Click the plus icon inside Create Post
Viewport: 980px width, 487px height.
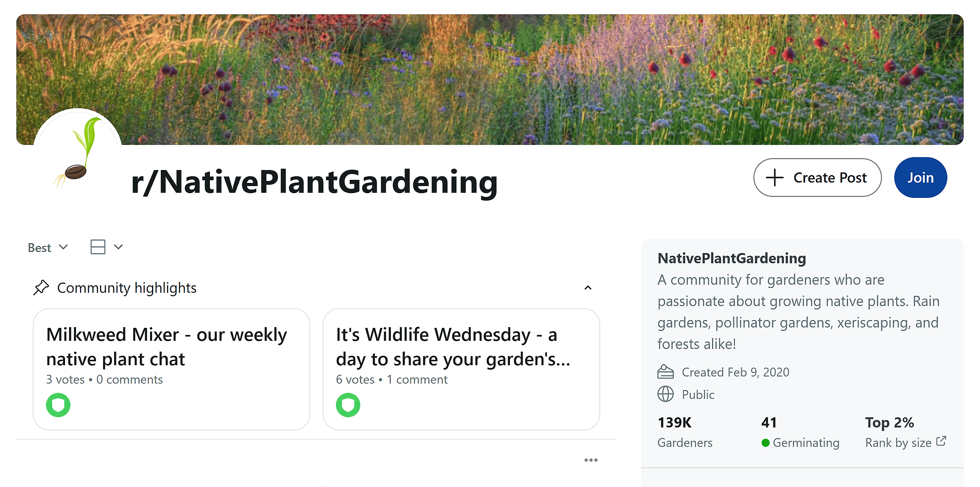click(774, 177)
